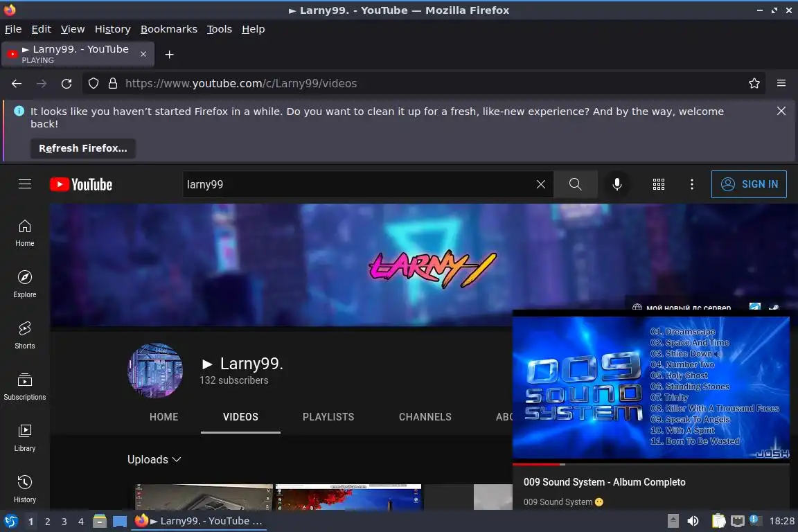Open the Bookmarks menu

click(169, 29)
